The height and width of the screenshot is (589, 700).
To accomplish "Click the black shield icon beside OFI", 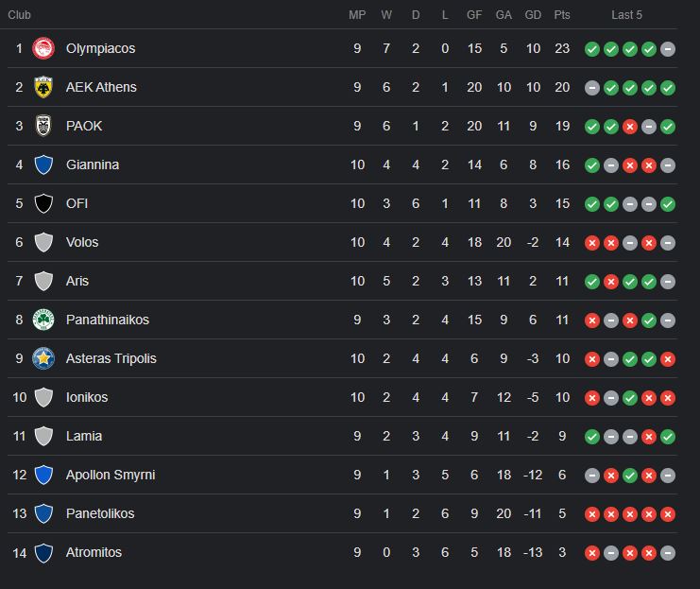I will (x=43, y=203).
